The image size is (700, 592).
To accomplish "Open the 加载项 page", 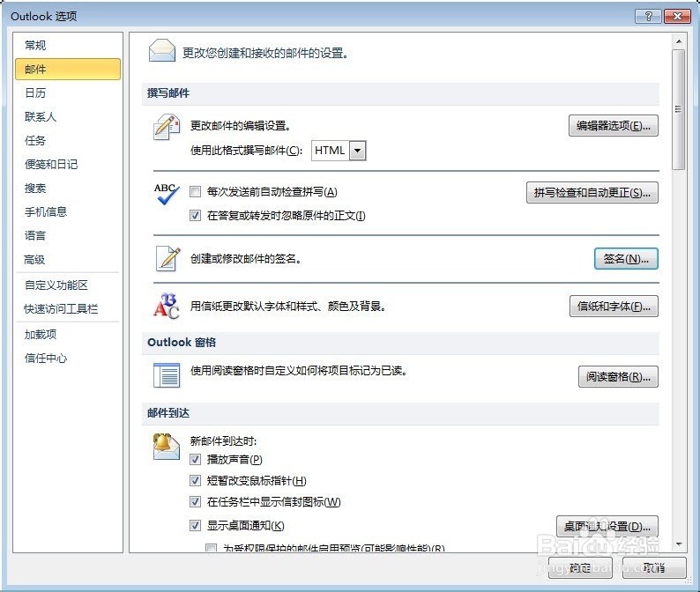I will 68,334.
